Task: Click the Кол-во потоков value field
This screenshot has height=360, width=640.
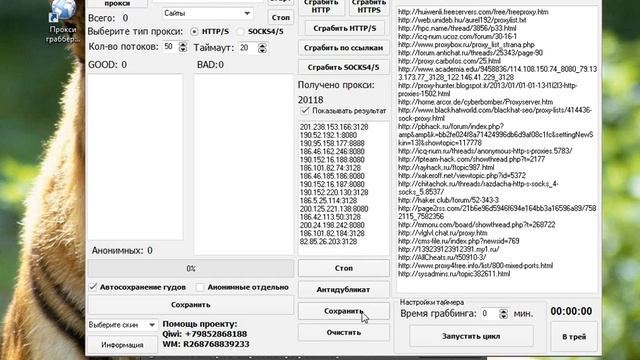Action: (x=170, y=47)
